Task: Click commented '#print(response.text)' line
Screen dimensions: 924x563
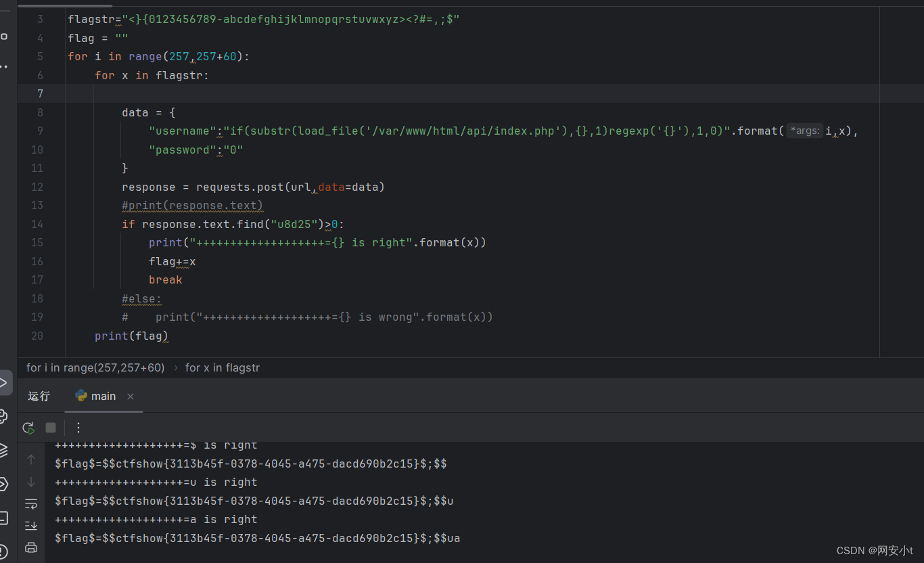Action: 193,205
